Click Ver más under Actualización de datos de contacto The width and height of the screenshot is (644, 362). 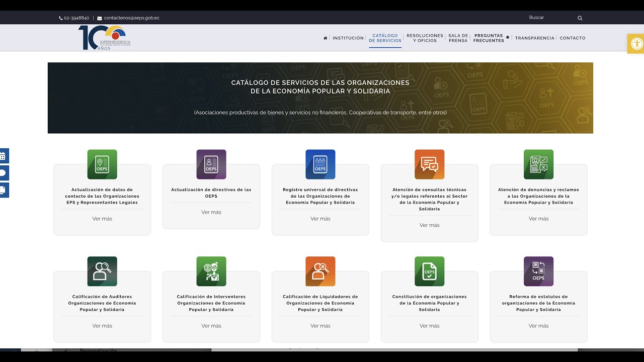[x=102, y=219]
